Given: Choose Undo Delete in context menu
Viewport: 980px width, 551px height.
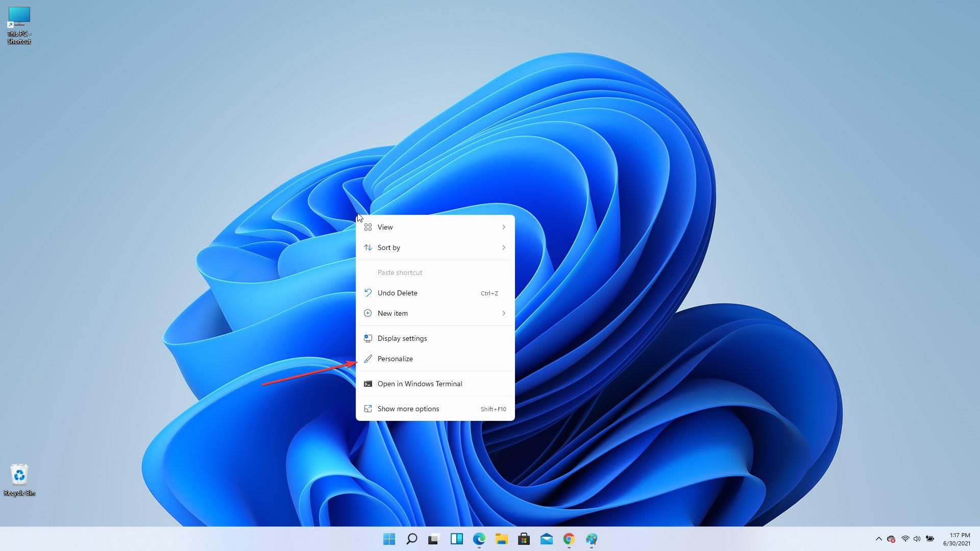Looking at the screenshot, I should click(x=435, y=293).
